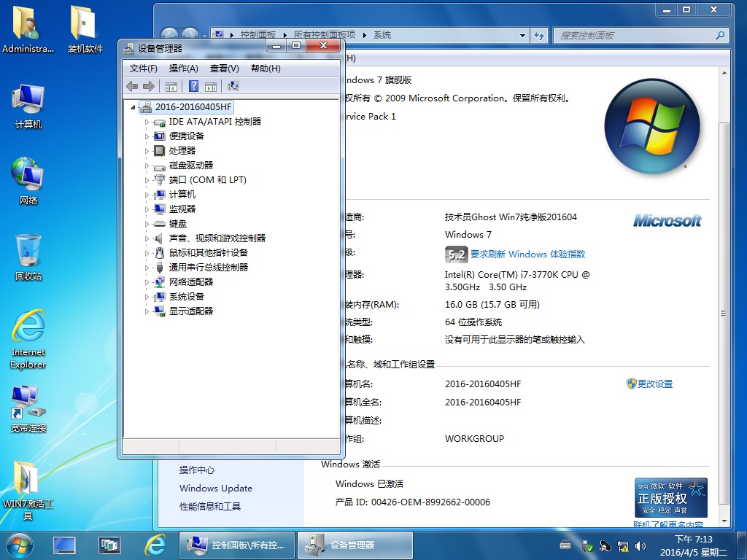Click the Help icon in Device Manager toolbar
Viewport: 747px width, 560px height.
193,86
